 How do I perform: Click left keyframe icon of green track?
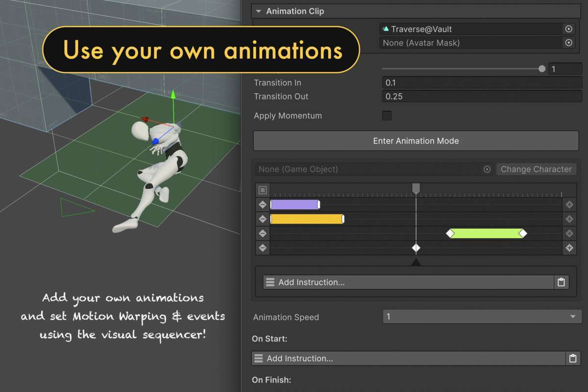[263, 233]
